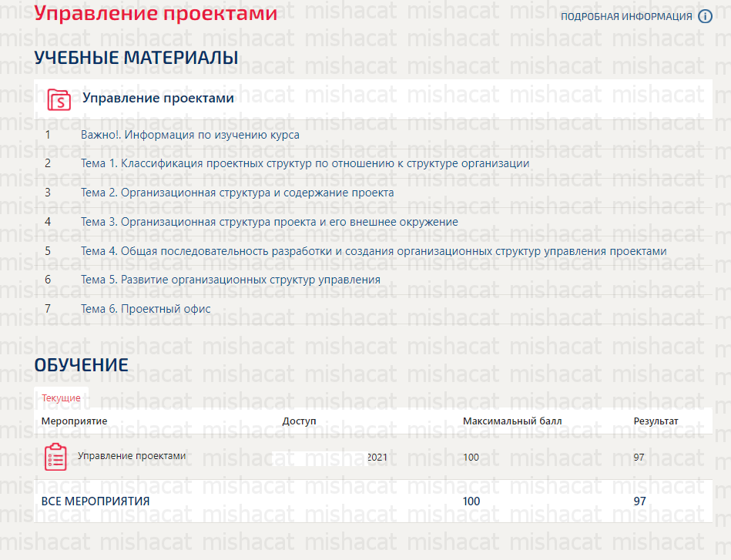The height and width of the screenshot is (560, 731).
Task: Click total maximum 100 in ВСЕ МЕРОПРИЯТИЯ row
Action: coord(471,501)
